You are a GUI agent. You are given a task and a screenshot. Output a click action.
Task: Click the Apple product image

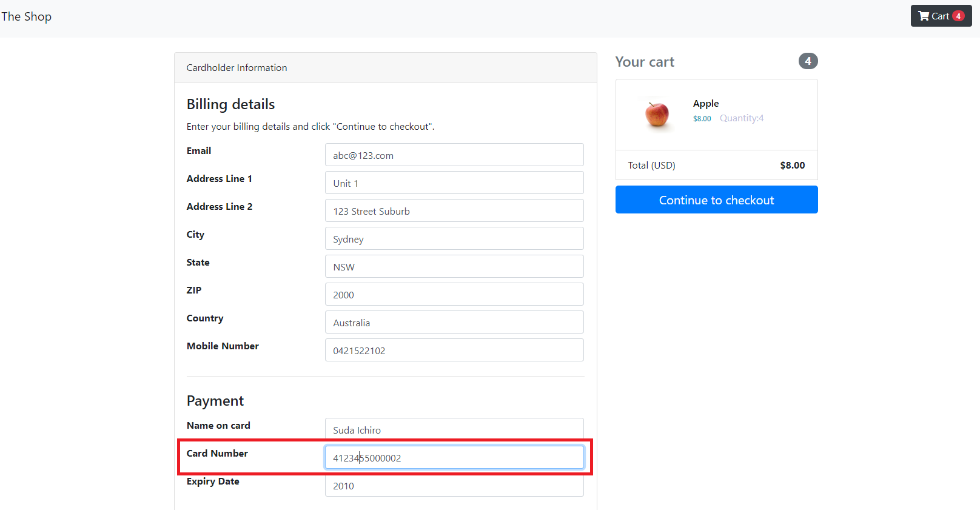pyautogui.click(x=657, y=114)
